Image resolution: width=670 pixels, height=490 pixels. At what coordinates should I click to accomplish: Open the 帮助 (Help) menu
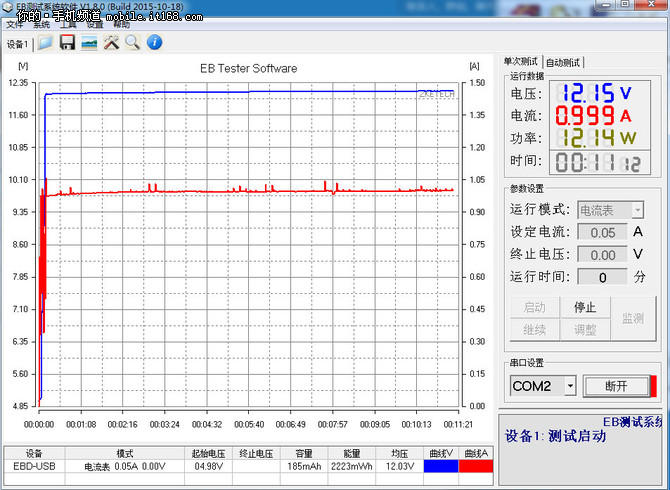pos(121,25)
